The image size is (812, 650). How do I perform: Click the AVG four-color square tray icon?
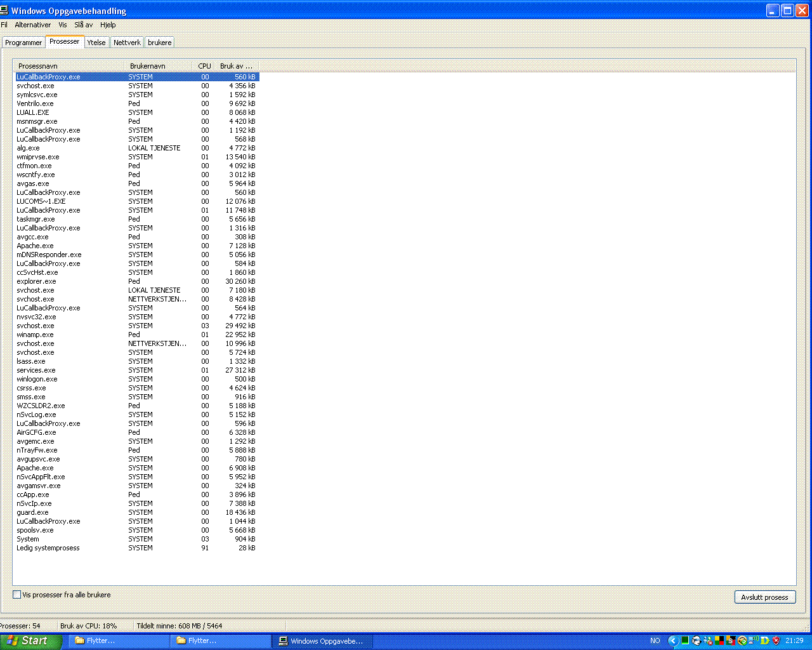pos(719,640)
